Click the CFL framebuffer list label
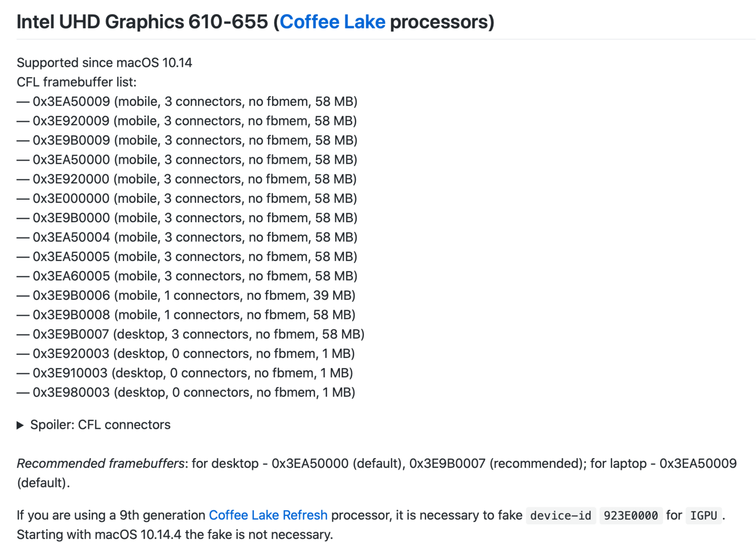 click(76, 82)
